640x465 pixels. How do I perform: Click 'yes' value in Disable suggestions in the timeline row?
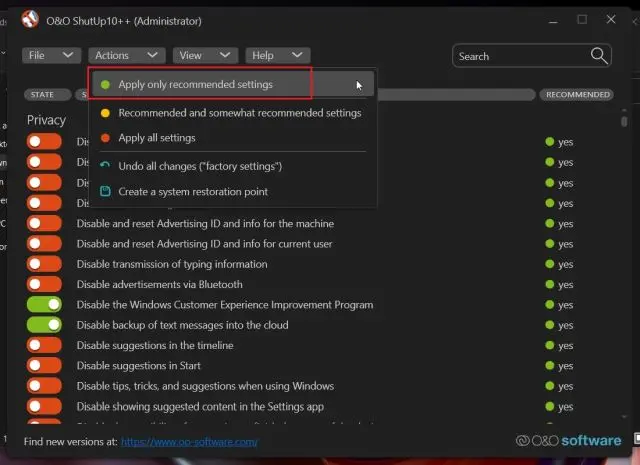tap(566, 346)
